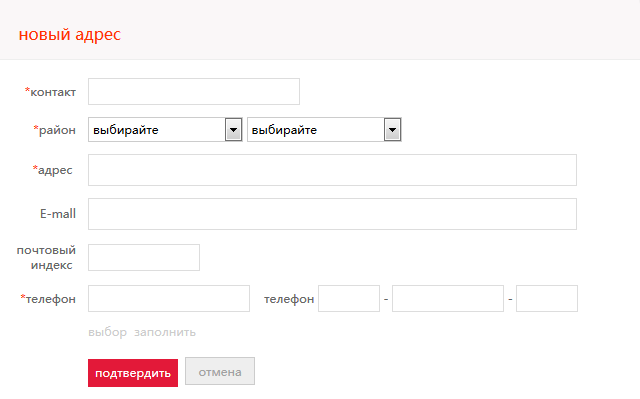Focus the адрес input field
This screenshot has width=640, height=399.
pos(332,170)
